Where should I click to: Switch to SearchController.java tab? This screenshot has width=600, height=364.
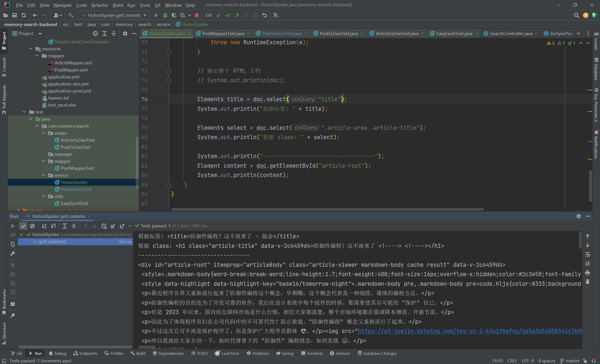click(x=511, y=33)
